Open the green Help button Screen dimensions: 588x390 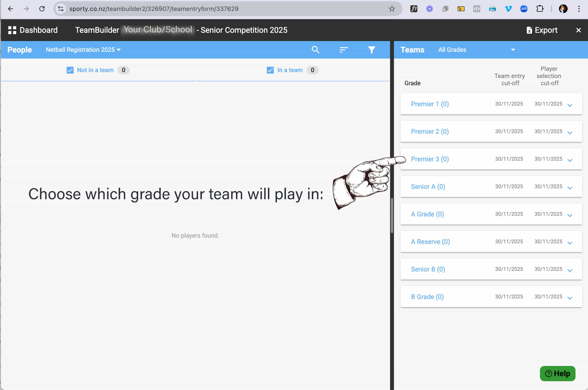557,374
